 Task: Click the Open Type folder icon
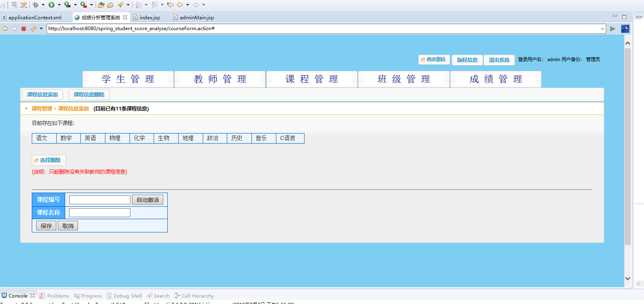tap(101, 5)
